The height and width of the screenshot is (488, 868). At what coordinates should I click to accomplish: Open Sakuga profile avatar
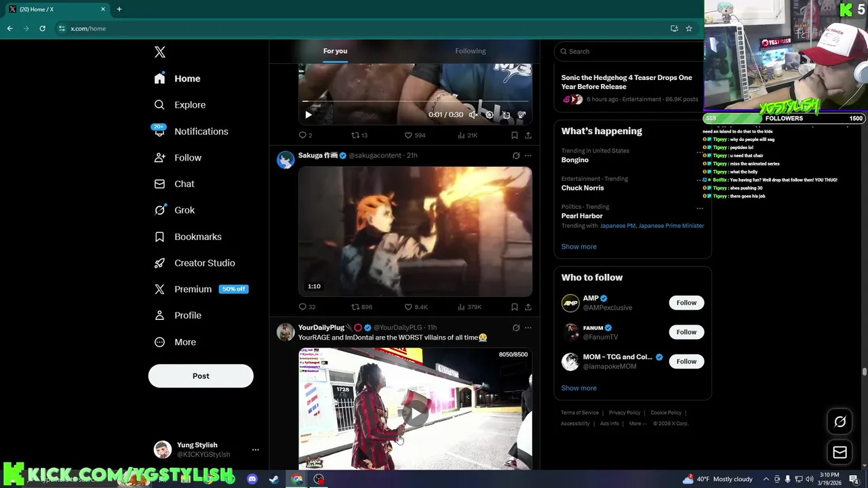[285, 159]
